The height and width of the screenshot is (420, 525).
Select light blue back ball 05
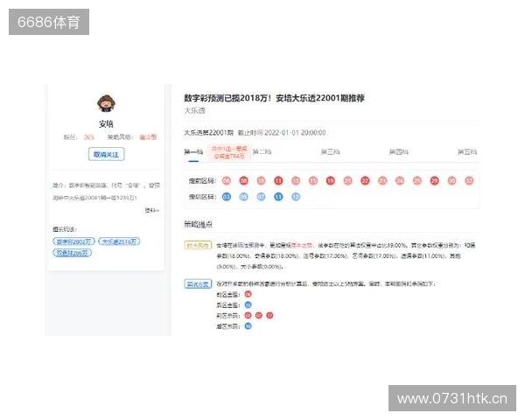(244, 197)
